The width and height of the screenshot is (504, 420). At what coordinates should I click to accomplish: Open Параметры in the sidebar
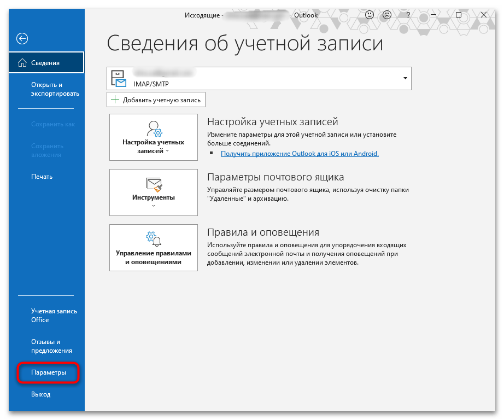49,372
